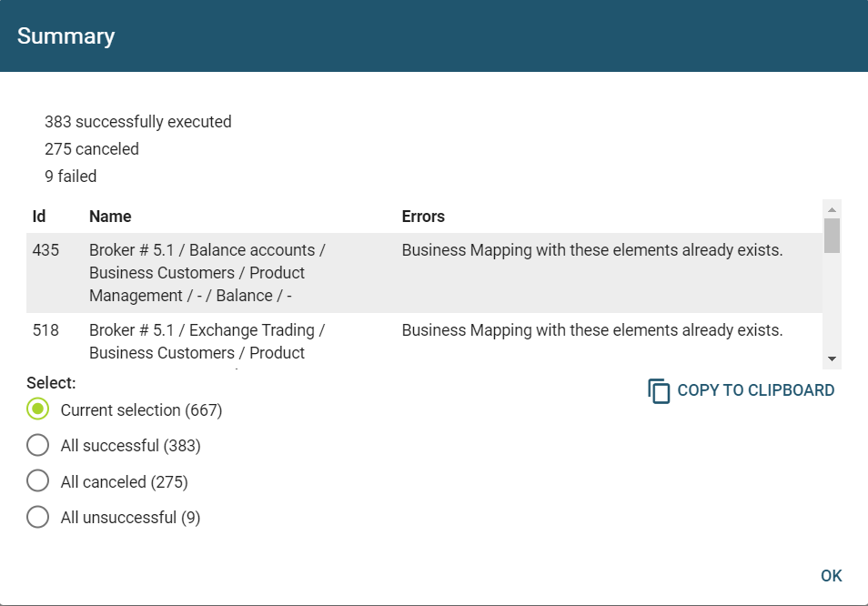
Task: Click the errors table scrollbar thumb
Action: pos(832,235)
